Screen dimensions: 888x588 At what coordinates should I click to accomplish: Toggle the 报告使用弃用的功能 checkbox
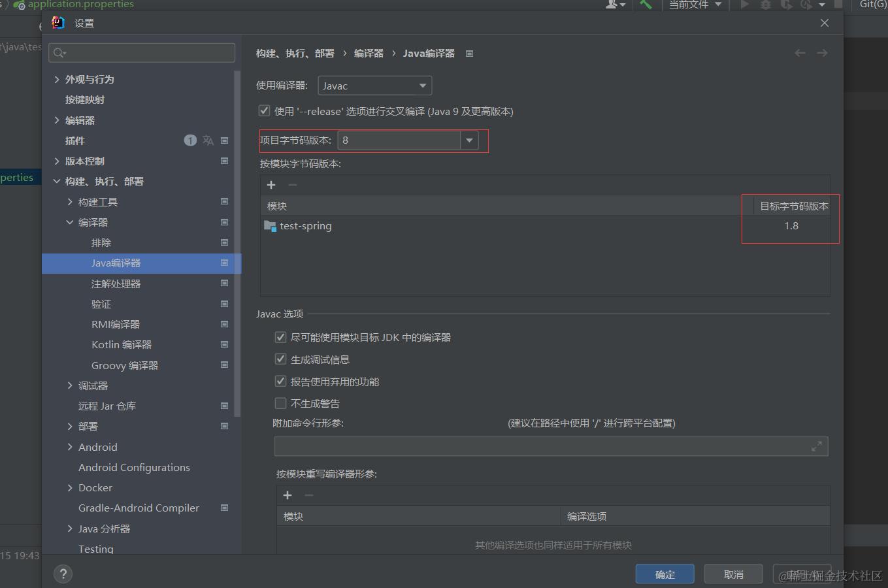[280, 382]
